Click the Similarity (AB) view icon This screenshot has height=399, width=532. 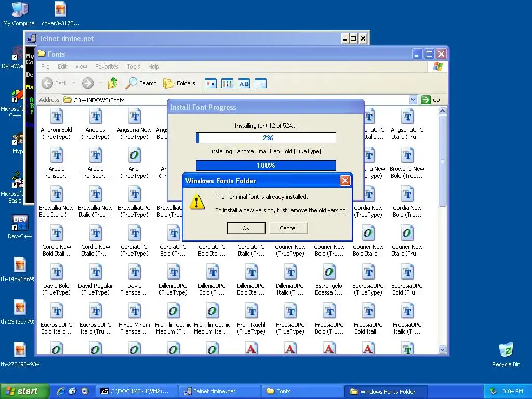pos(244,84)
